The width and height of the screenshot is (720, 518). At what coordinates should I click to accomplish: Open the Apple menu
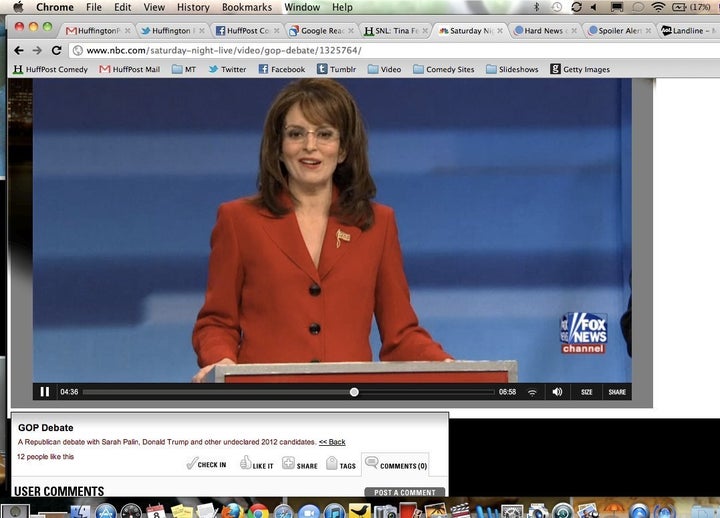click(18, 7)
